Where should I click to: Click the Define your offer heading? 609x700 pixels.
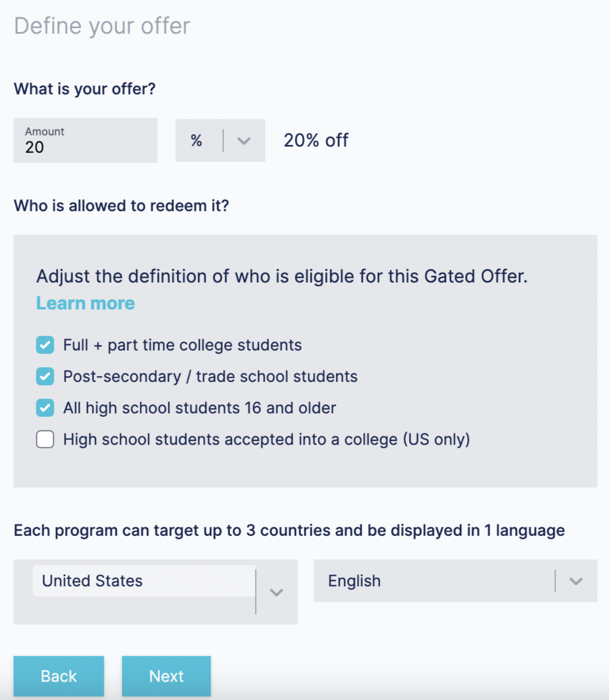click(x=102, y=26)
